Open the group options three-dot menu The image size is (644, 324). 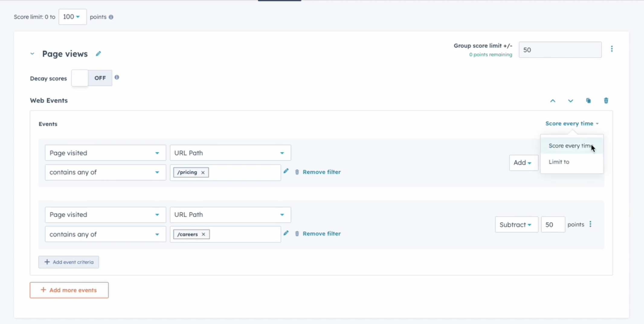coord(612,49)
